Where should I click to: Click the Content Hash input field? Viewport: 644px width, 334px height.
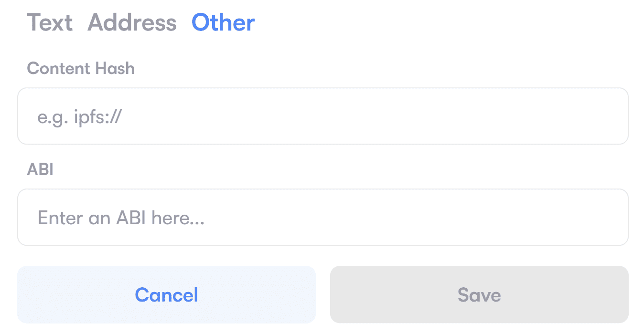point(322,116)
